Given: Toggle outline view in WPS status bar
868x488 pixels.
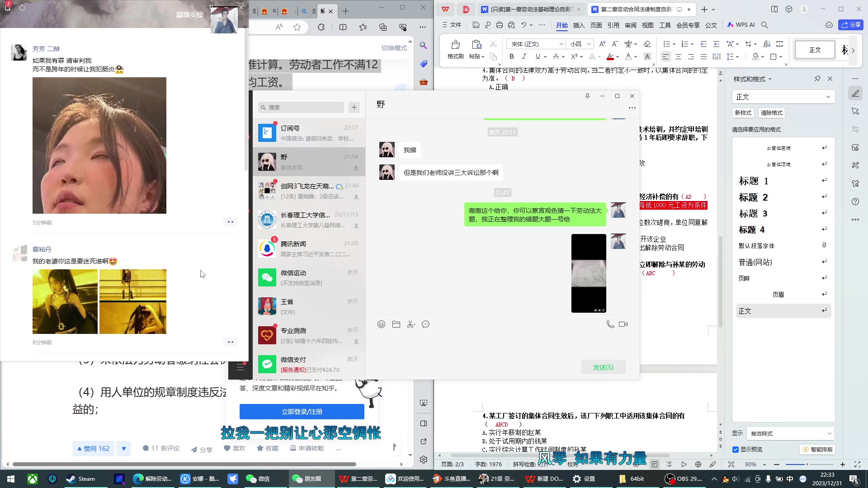Looking at the screenshot, I should pyautogui.click(x=669, y=465).
